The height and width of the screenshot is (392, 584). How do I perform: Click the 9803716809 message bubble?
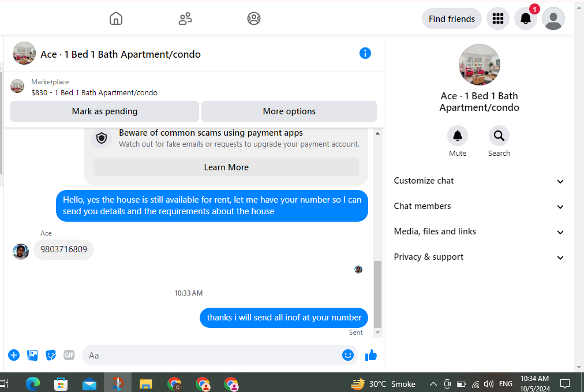click(63, 249)
